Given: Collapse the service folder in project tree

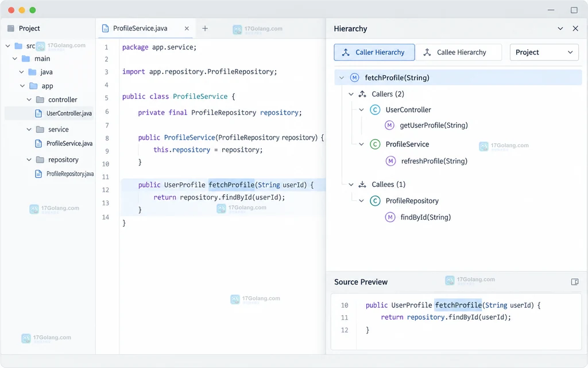Looking at the screenshot, I should 29,129.
